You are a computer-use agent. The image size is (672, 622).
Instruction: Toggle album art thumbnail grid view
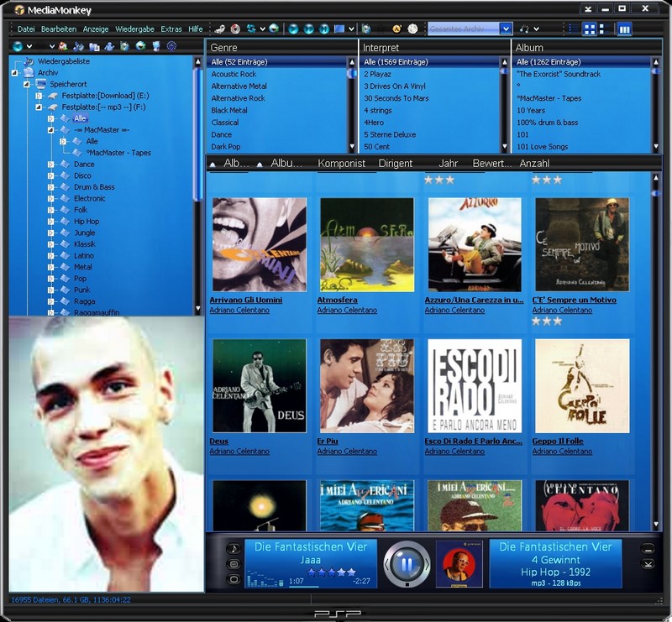point(590,29)
